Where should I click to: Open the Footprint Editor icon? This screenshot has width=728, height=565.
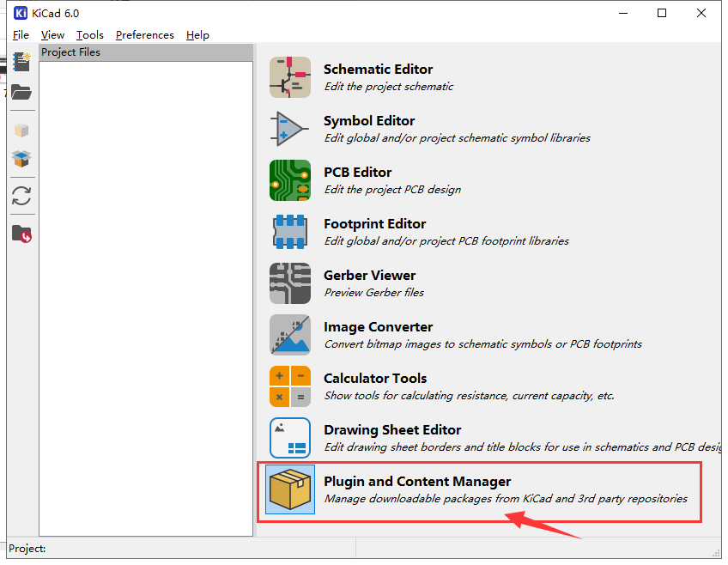[x=290, y=232]
